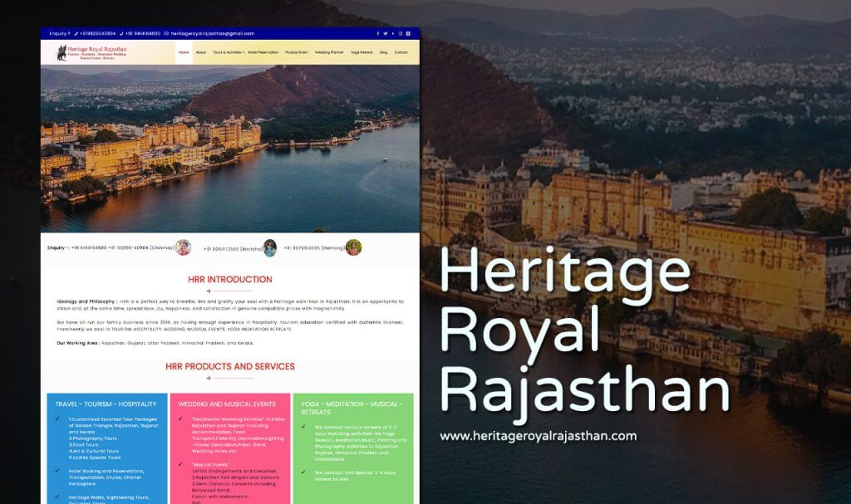Open the YouTube icon in top bar

coord(393,34)
